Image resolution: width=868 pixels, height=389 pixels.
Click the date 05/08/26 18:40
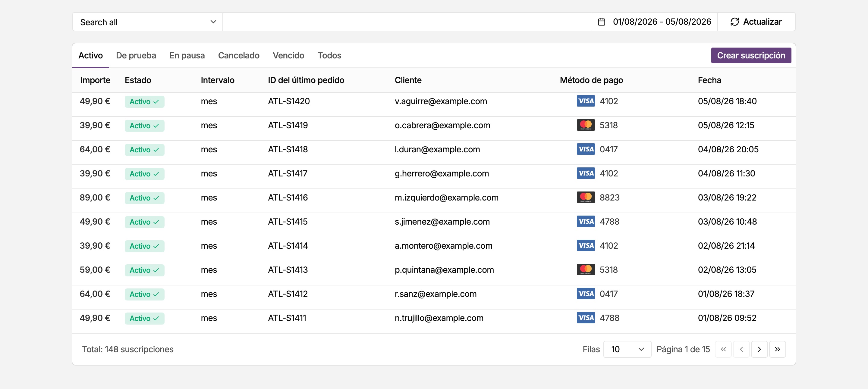(x=727, y=101)
